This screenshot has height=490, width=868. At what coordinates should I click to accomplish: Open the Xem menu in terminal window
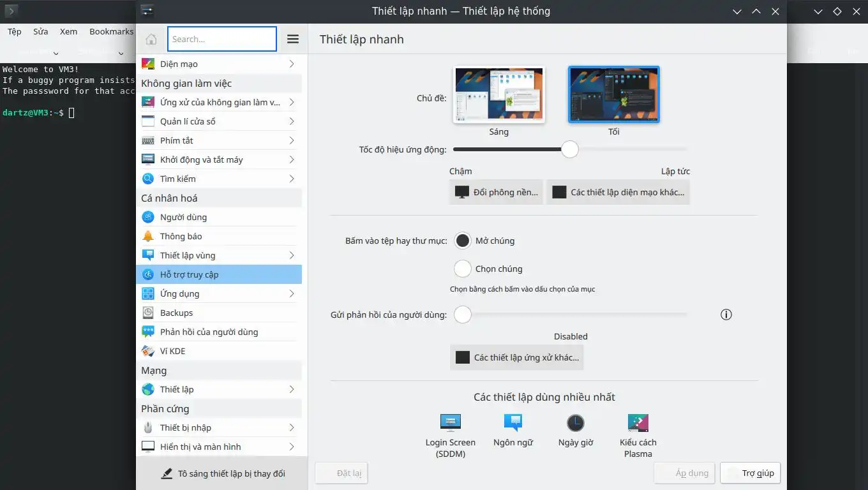click(x=68, y=31)
